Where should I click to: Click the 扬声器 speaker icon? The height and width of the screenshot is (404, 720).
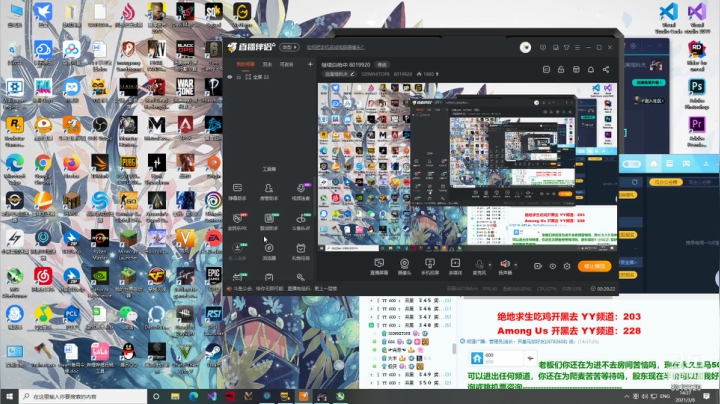coord(505,264)
